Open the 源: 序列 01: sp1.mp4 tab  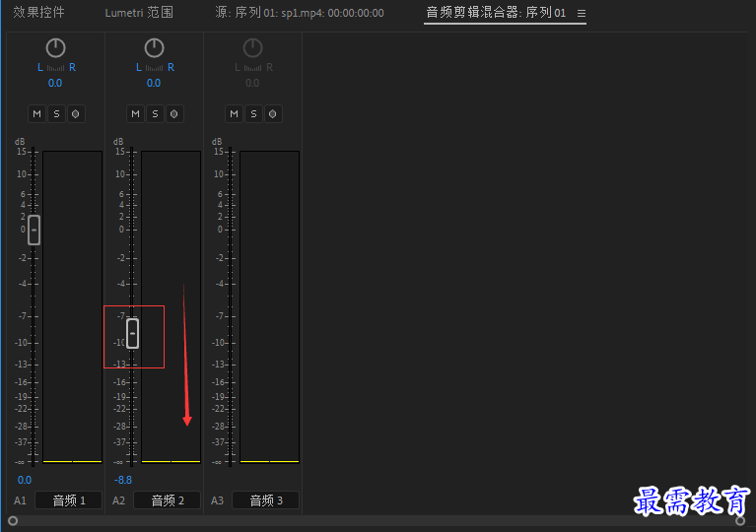pyautogui.click(x=300, y=13)
